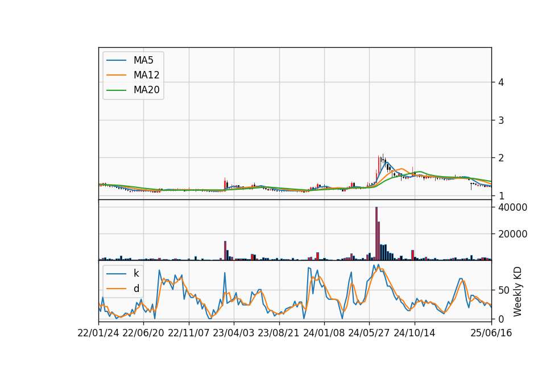Viewport: 546px width, 392px height.
Task: Click the Weekly KD axis title
Action: [518, 291]
